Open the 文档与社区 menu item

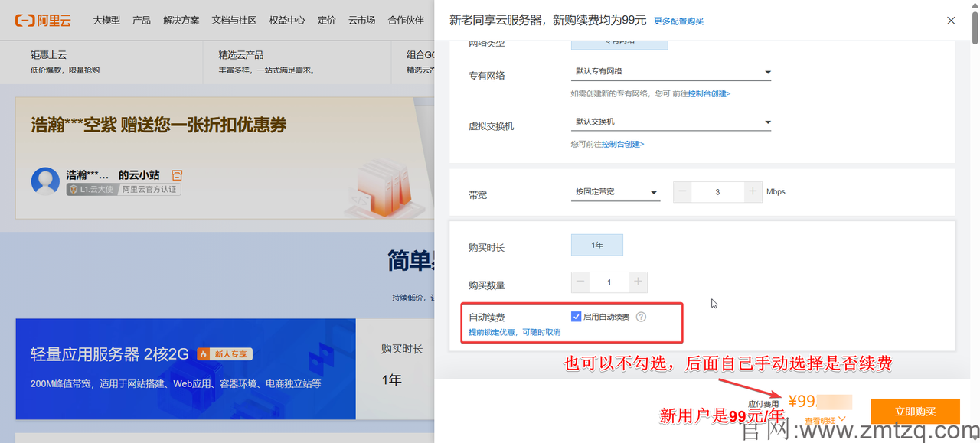(x=234, y=21)
